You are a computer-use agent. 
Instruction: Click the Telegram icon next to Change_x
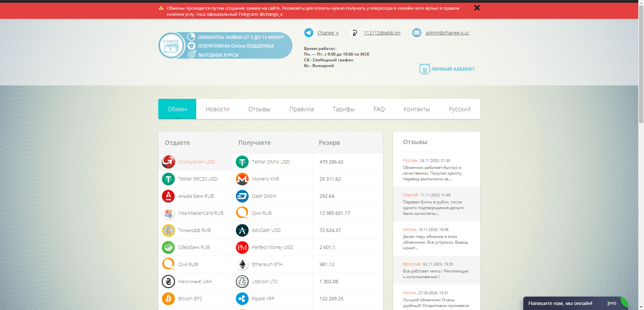(309, 33)
